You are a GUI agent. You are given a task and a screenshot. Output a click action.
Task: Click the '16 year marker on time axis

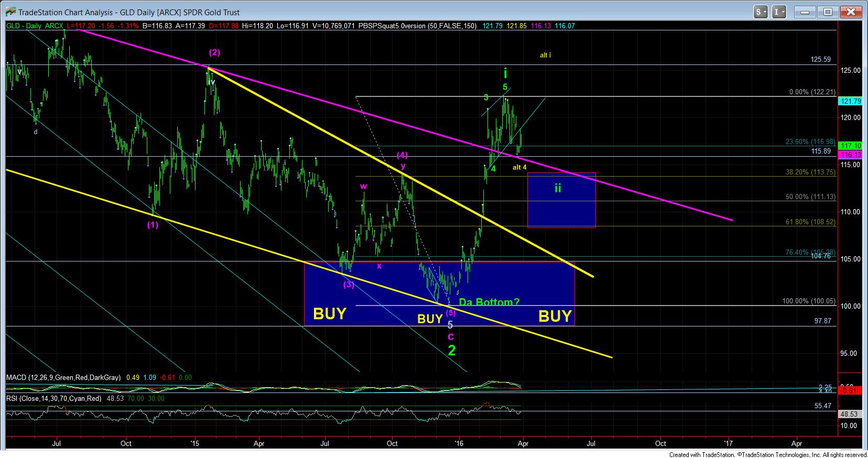pos(459,443)
